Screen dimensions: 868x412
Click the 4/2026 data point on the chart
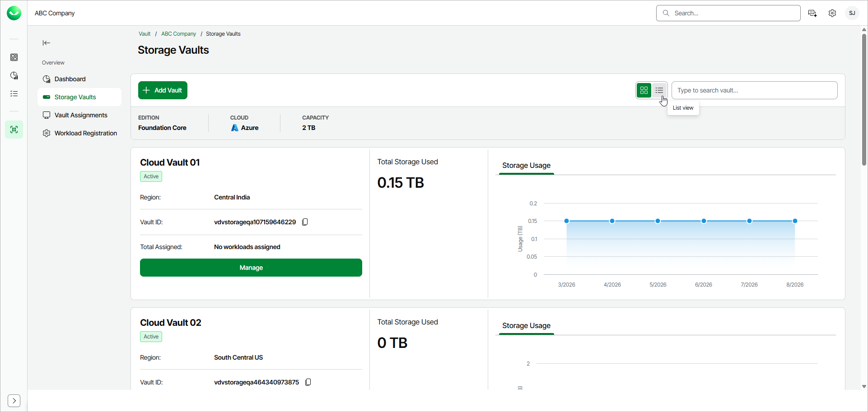click(612, 221)
